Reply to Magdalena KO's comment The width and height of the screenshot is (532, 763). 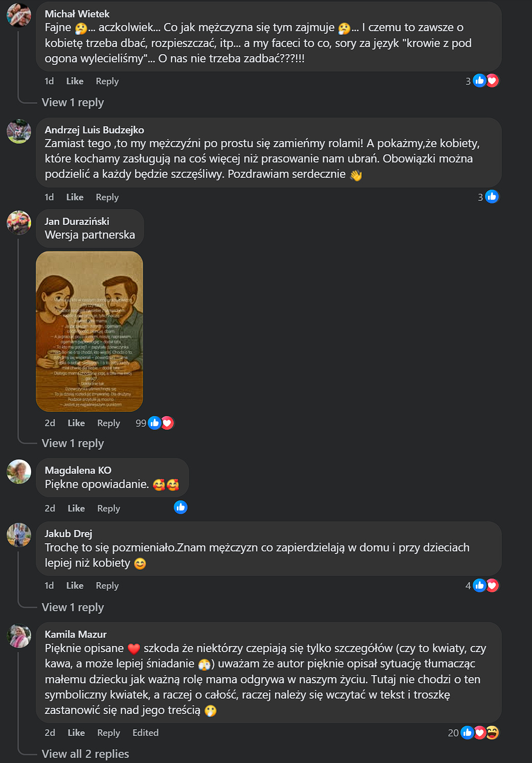coord(108,508)
